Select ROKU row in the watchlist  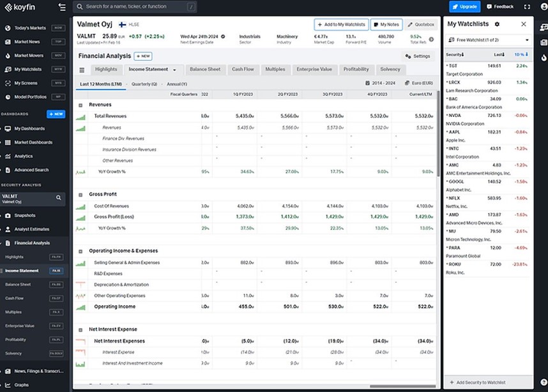[487, 268]
